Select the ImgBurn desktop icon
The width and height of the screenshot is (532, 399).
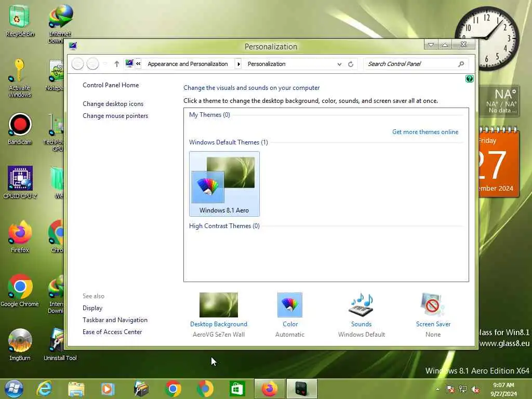19,345
